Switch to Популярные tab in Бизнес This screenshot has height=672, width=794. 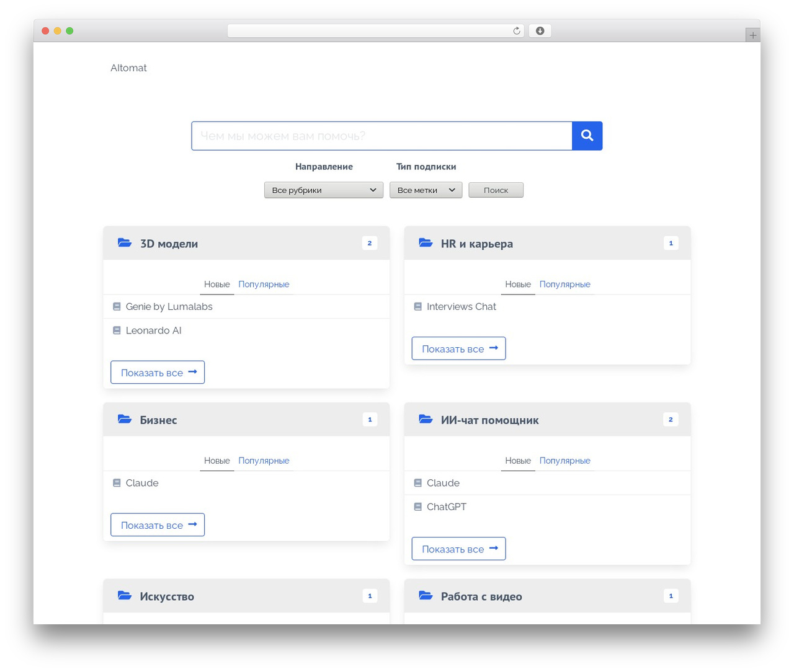tap(264, 461)
